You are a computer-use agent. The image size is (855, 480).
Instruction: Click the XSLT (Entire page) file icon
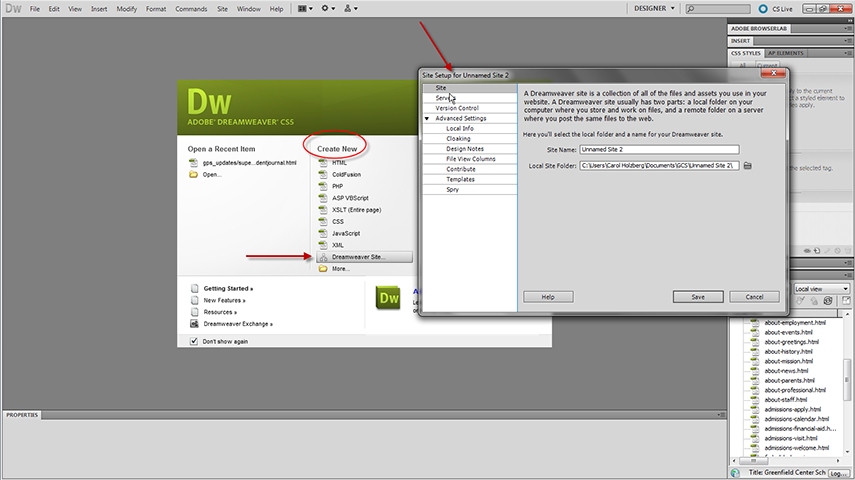[323, 209]
